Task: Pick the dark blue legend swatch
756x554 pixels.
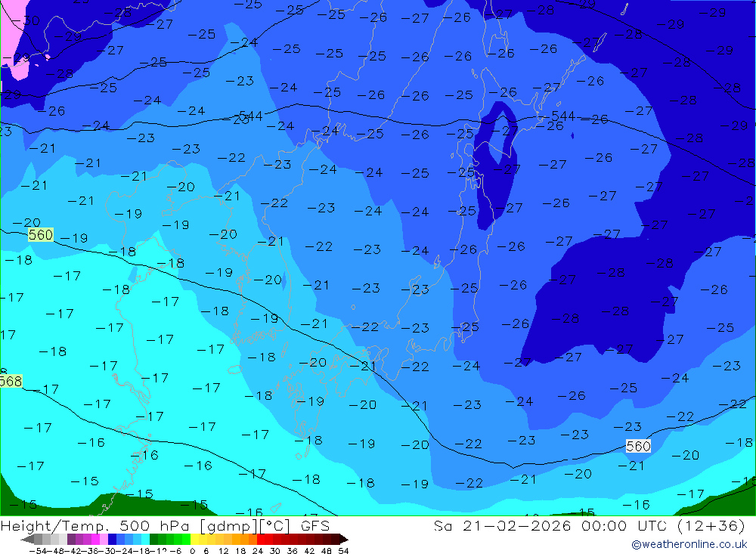Action: [x=112, y=540]
